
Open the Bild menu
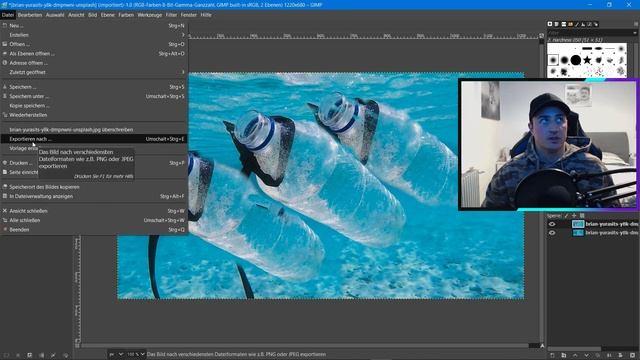[x=93, y=15]
